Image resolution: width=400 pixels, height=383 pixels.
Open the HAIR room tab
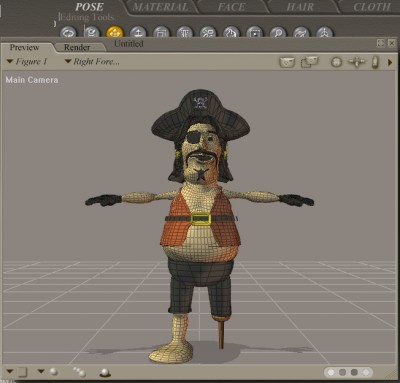pos(300,7)
